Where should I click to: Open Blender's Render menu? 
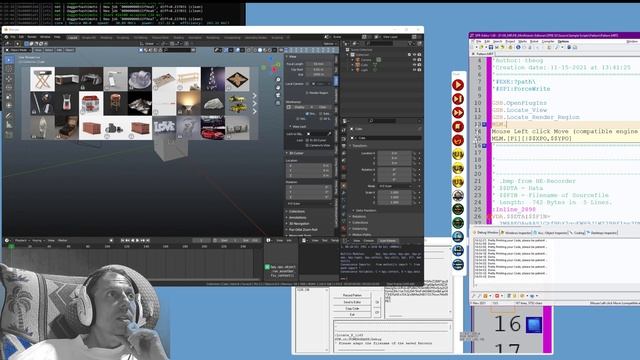coord(32,37)
